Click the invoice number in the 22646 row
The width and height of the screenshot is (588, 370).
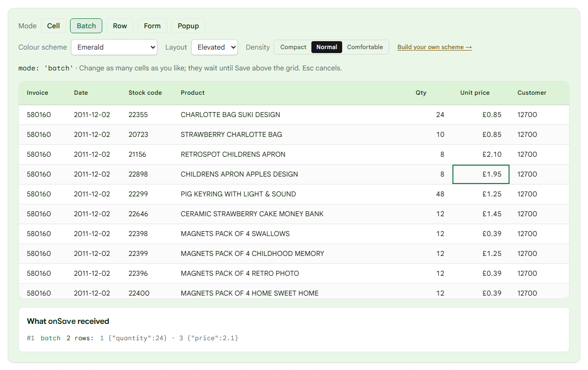(42, 214)
